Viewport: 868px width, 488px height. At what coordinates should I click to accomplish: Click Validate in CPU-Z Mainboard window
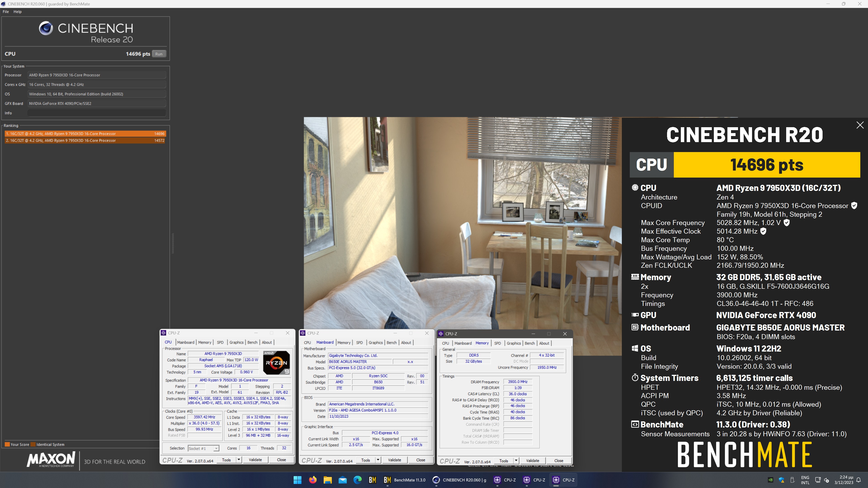click(x=394, y=460)
